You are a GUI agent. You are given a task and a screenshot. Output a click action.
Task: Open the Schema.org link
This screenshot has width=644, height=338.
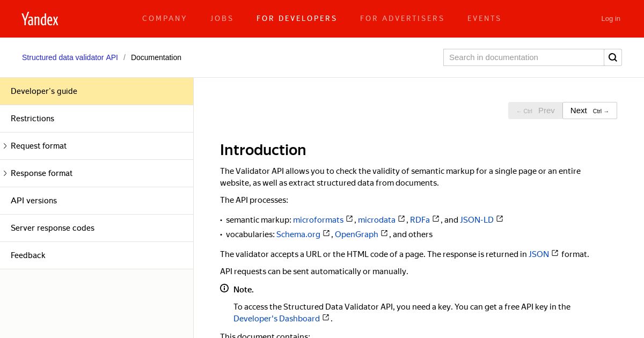[298, 234]
